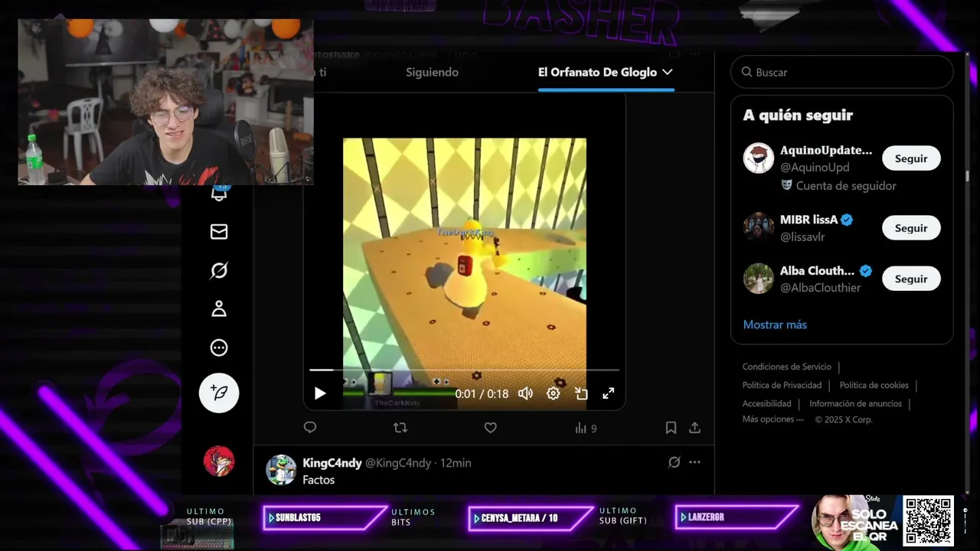Select El Orfanato De Gloglo tab
980x551 pixels.
tap(597, 72)
